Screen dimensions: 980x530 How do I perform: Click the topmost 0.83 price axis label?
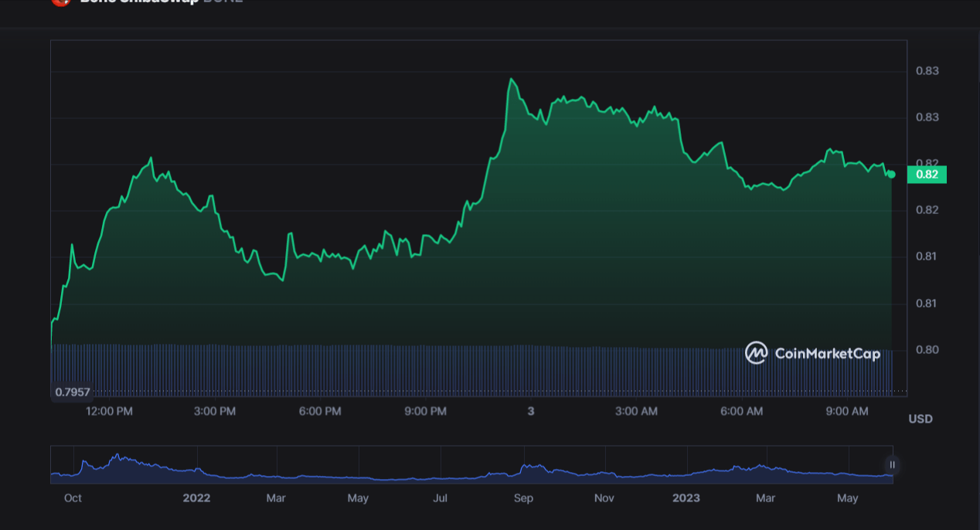927,71
